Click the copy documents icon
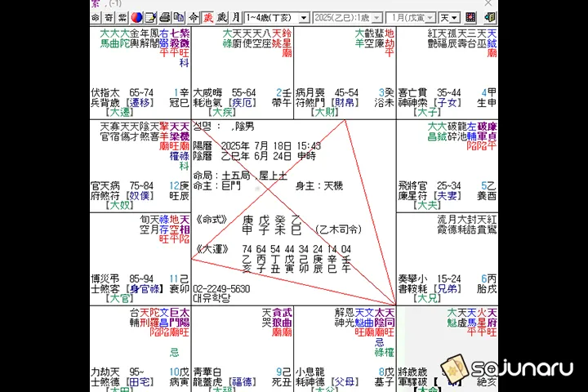This screenshot has height=392, width=588. (x=177, y=17)
